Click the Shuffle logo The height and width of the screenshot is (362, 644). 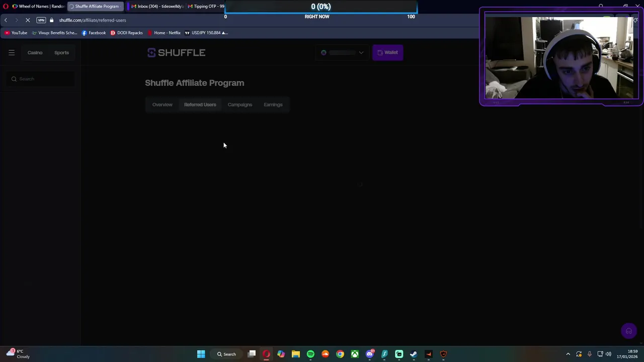pos(176,52)
